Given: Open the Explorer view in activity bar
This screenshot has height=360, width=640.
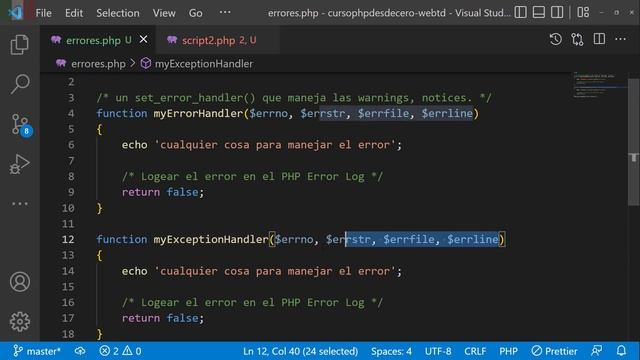Looking at the screenshot, I should (x=19, y=44).
